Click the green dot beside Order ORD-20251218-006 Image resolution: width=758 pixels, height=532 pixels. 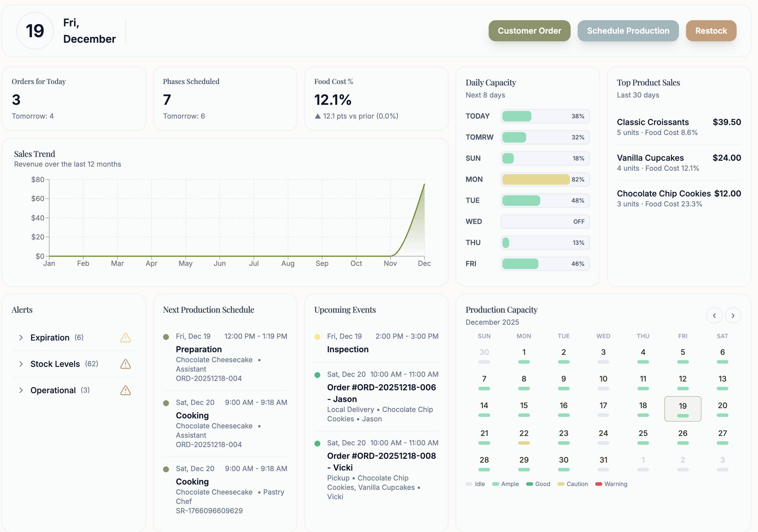tap(318, 375)
